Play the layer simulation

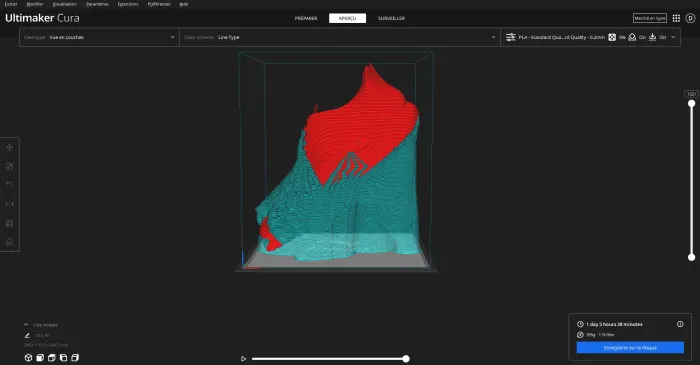pos(243,359)
